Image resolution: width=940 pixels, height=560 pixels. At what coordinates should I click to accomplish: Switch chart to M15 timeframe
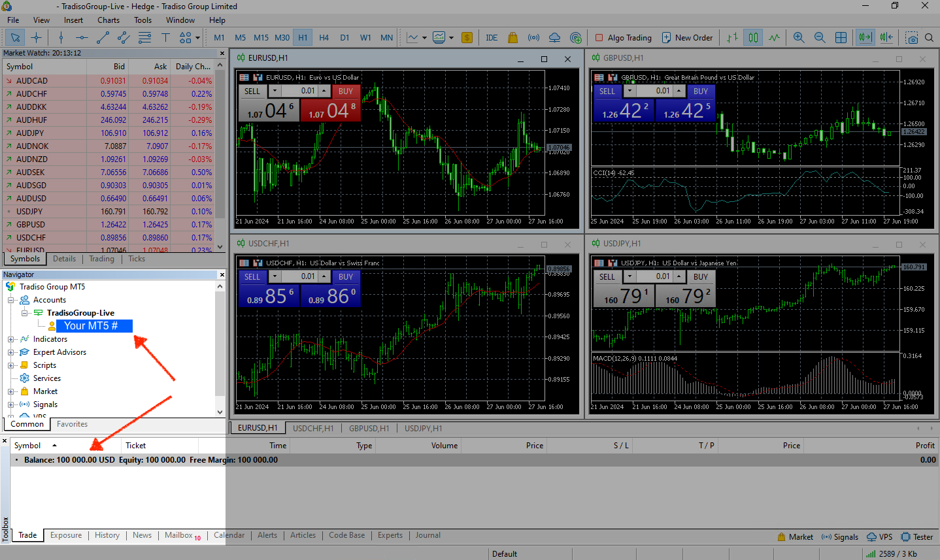pos(261,37)
